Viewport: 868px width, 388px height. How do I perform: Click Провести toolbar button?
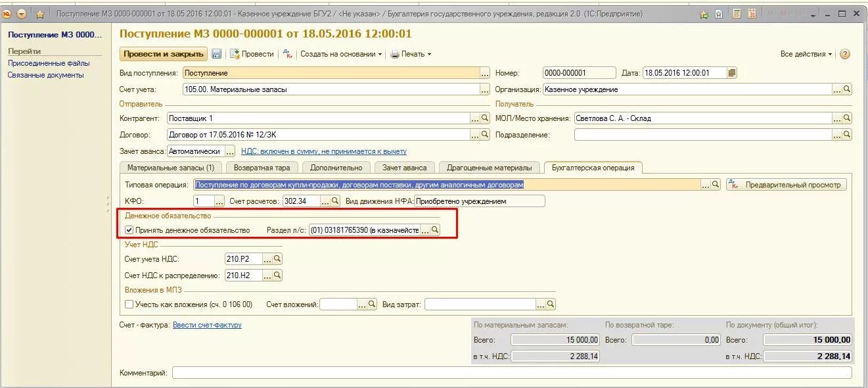(x=252, y=54)
